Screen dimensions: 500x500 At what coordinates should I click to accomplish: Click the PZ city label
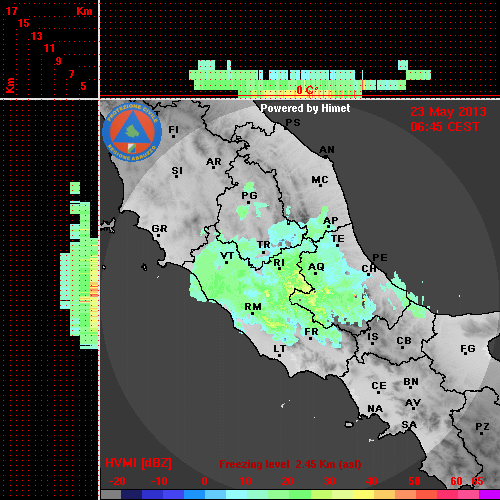(482, 426)
